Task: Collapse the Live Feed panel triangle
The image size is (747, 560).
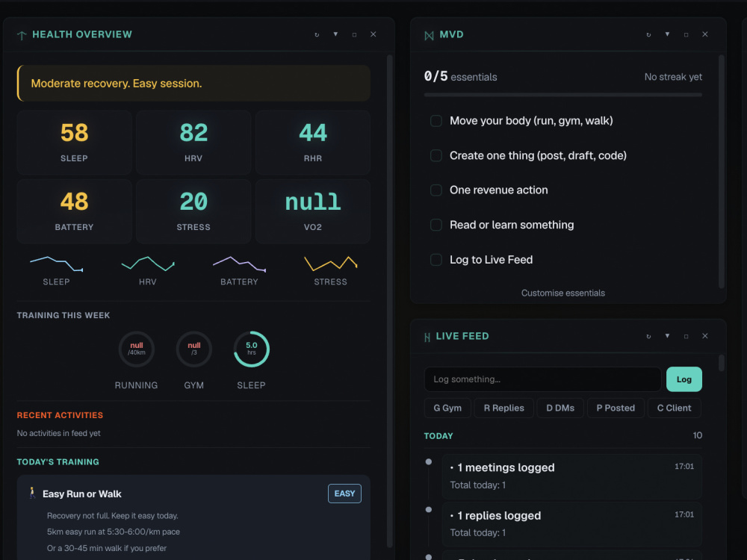Action: tap(667, 336)
